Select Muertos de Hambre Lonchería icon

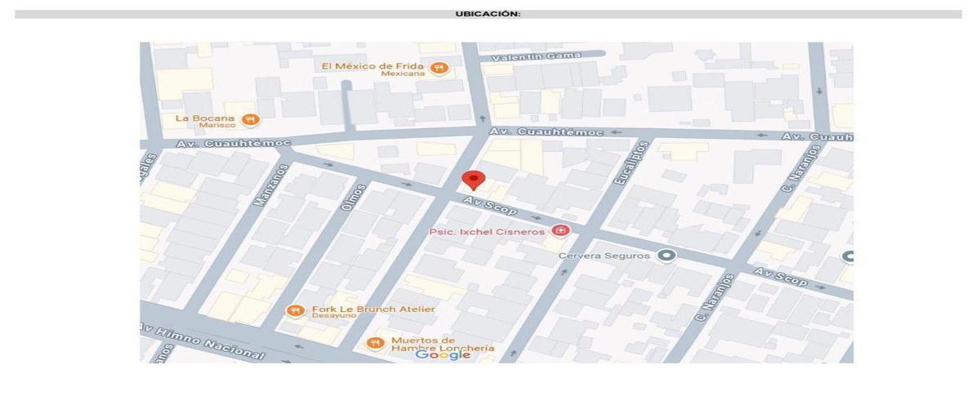point(375,343)
